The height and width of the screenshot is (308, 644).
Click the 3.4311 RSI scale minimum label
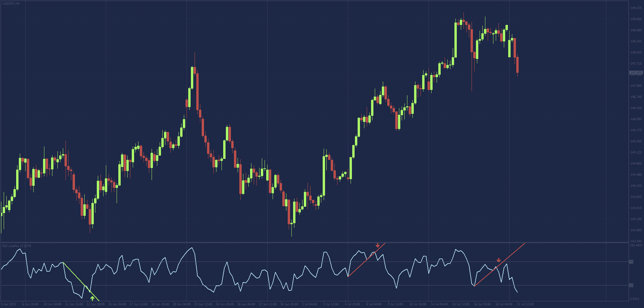635,299
